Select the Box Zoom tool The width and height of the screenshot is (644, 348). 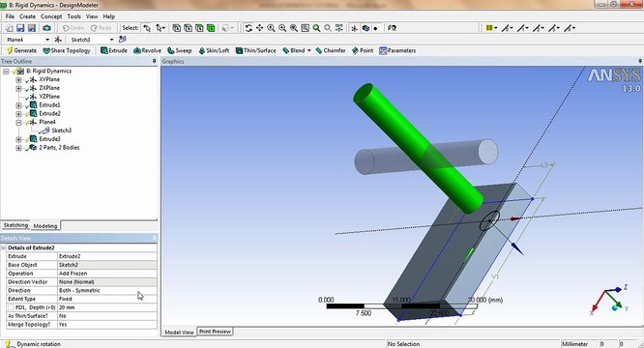(x=282, y=28)
